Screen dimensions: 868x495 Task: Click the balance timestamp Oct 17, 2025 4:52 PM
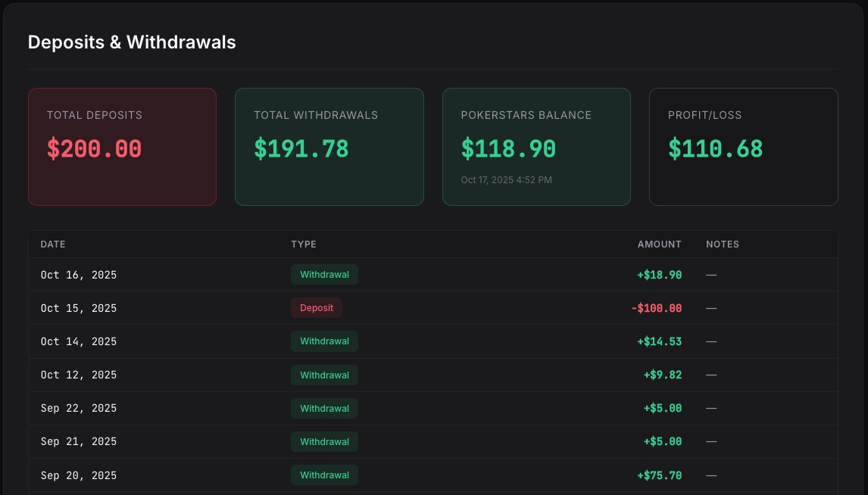click(x=506, y=179)
